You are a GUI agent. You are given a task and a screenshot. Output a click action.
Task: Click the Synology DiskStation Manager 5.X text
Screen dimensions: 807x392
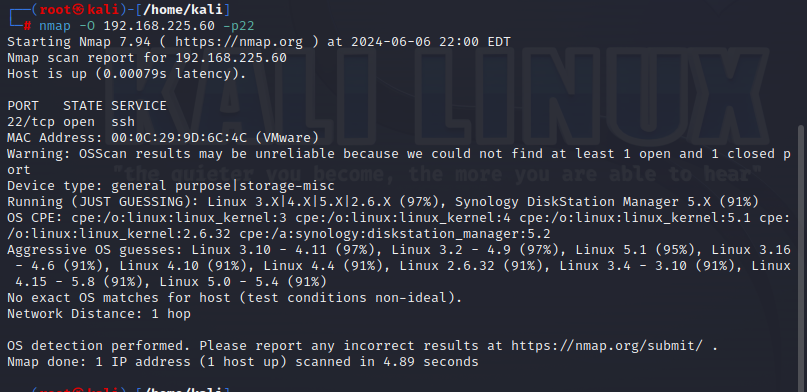(583, 202)
